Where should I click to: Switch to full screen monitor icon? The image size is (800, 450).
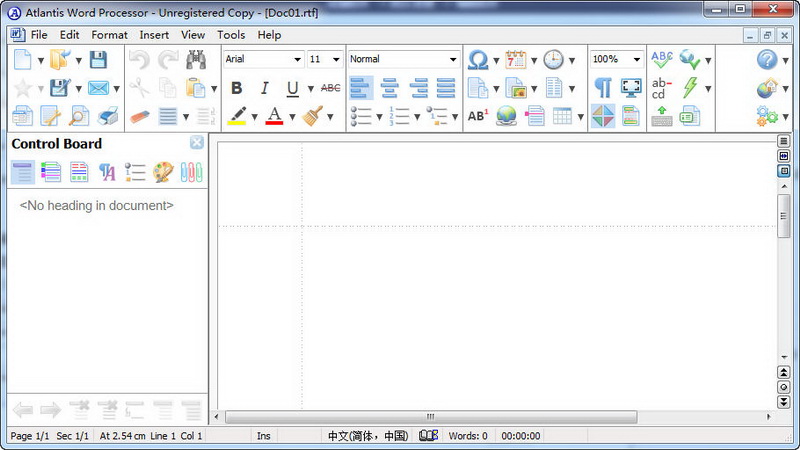tap(631, 88)
